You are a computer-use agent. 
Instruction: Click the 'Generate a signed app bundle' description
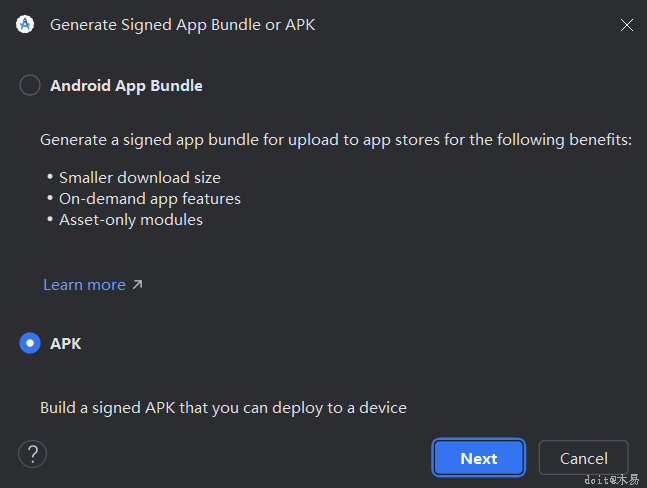point(336,140)
